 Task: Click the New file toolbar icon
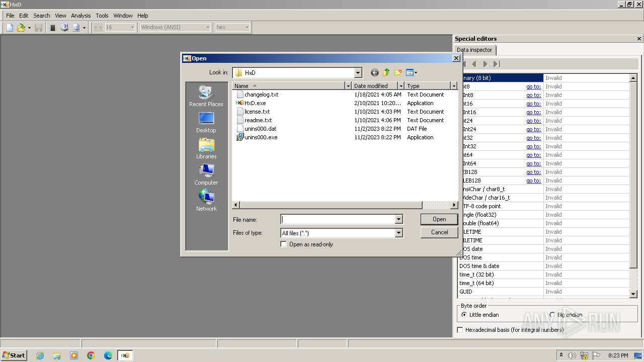(x=10, y=28)
